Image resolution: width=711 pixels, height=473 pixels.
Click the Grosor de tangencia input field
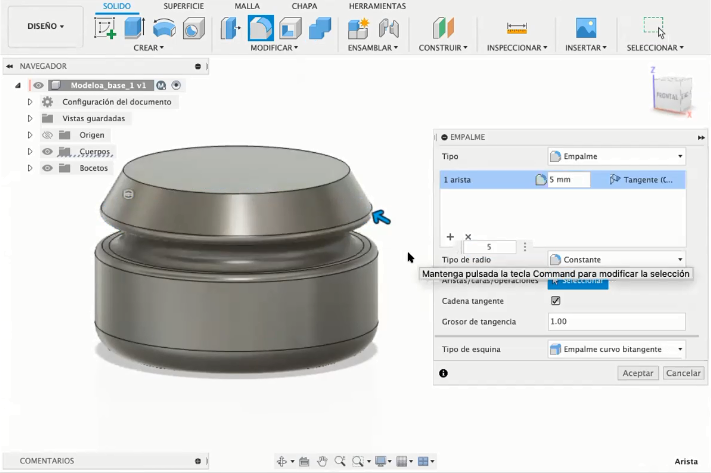pyautogui.click(x=616, y=322)
